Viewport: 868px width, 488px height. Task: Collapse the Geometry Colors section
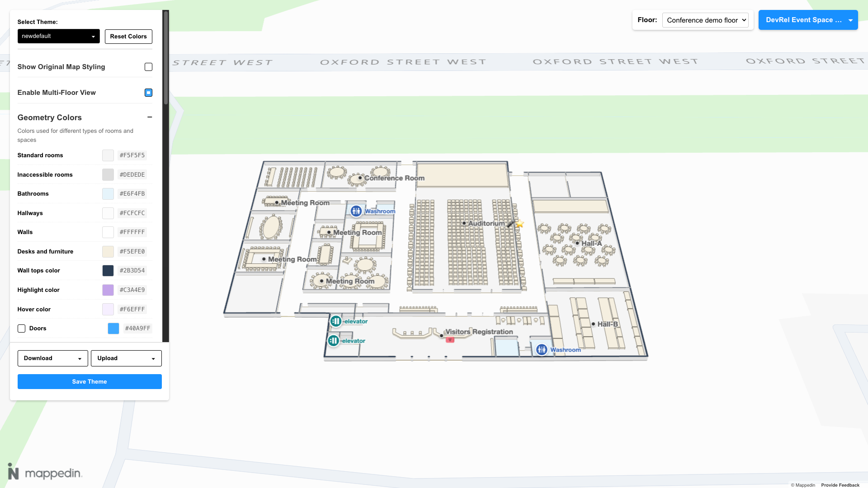pos(150,117)
